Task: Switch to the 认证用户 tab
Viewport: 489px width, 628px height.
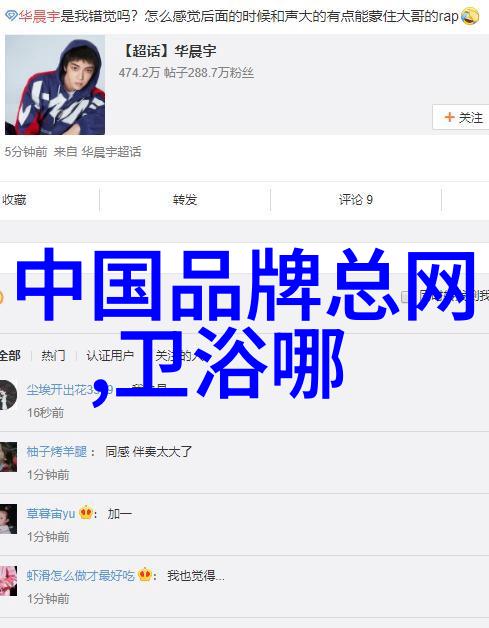Action: 110,355
